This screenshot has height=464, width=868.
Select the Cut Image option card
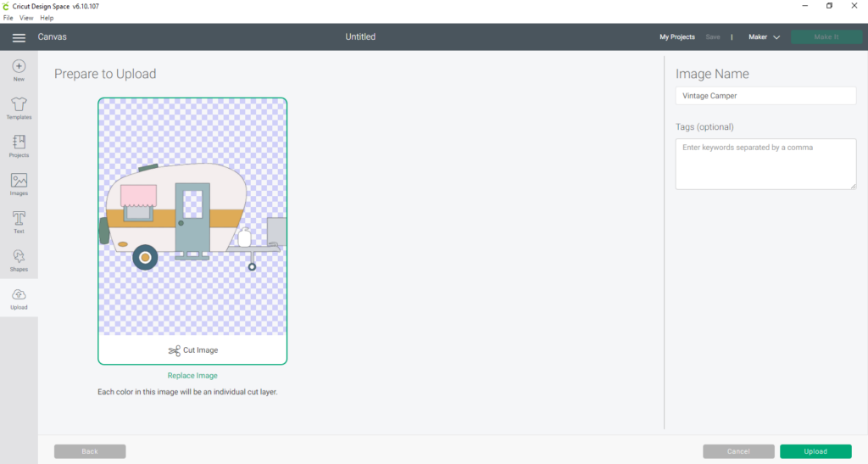click(x=192, y=231)
